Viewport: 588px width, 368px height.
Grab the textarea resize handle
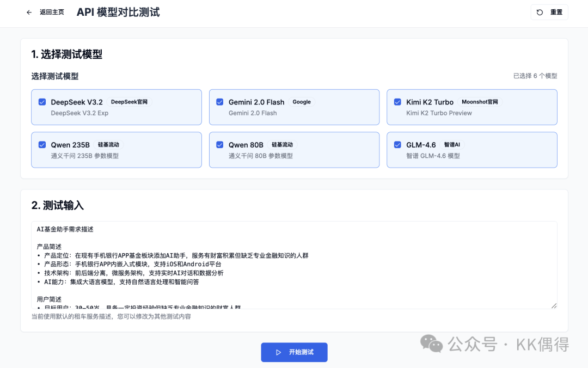[554, 305]
